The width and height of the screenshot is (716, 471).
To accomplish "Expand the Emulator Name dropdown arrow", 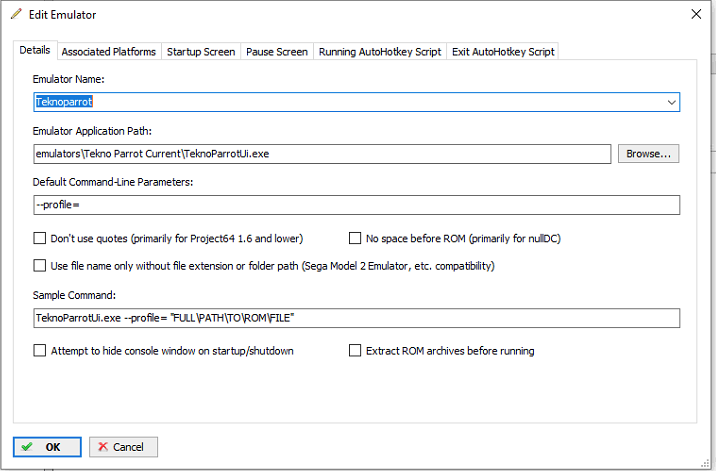I will (x=671, y=102).
